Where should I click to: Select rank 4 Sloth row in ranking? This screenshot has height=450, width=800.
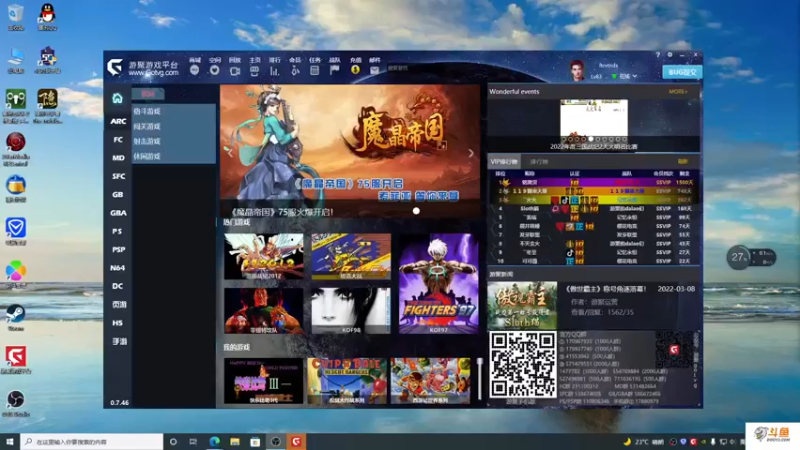[x=594, y=209]
